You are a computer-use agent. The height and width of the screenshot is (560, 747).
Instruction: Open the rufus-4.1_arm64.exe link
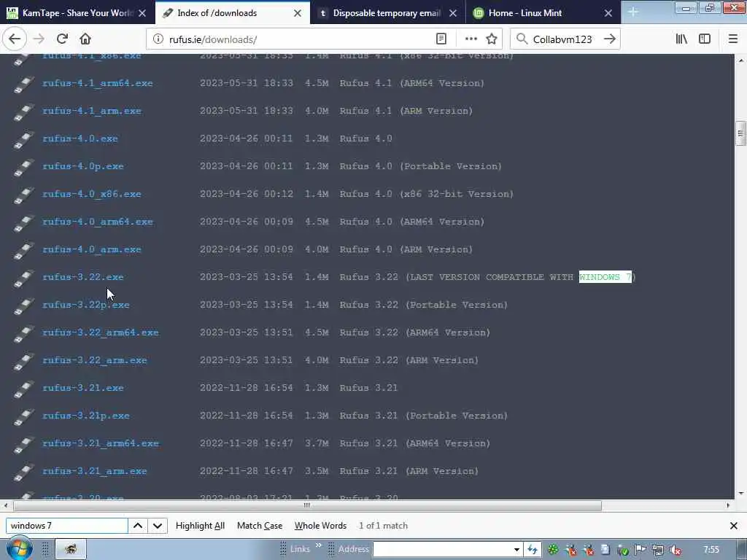pyautogui.click(x=98, y=83)
